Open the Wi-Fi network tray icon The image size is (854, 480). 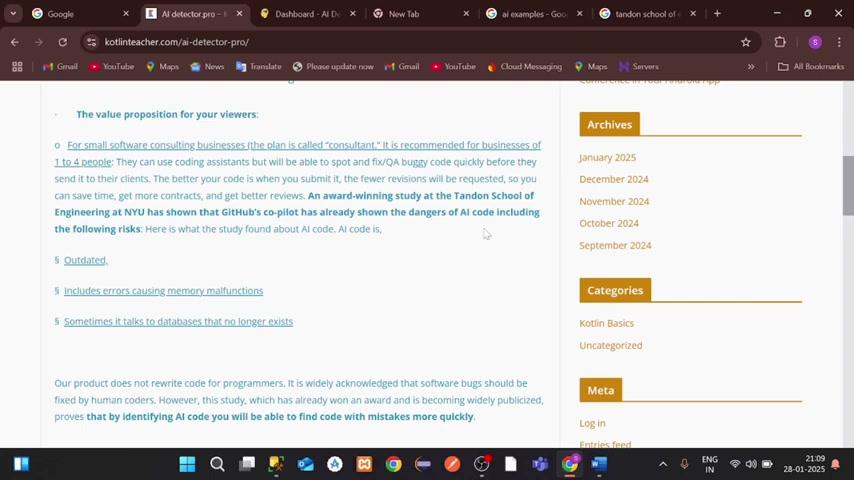click(735, 464)
